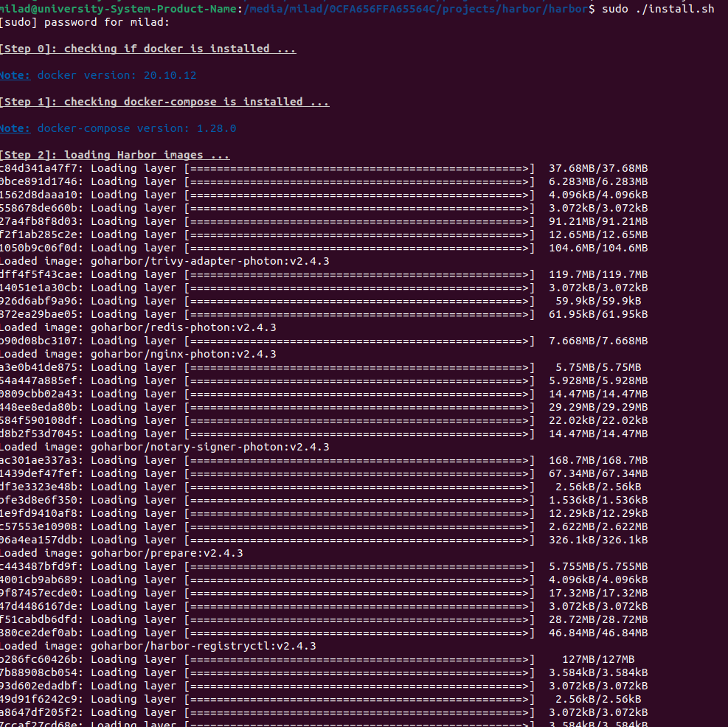Click layer ID ac301ae337a3
The height and width of the screenshot is (727, 728).
pyautogui.click(x=40, y=460)
